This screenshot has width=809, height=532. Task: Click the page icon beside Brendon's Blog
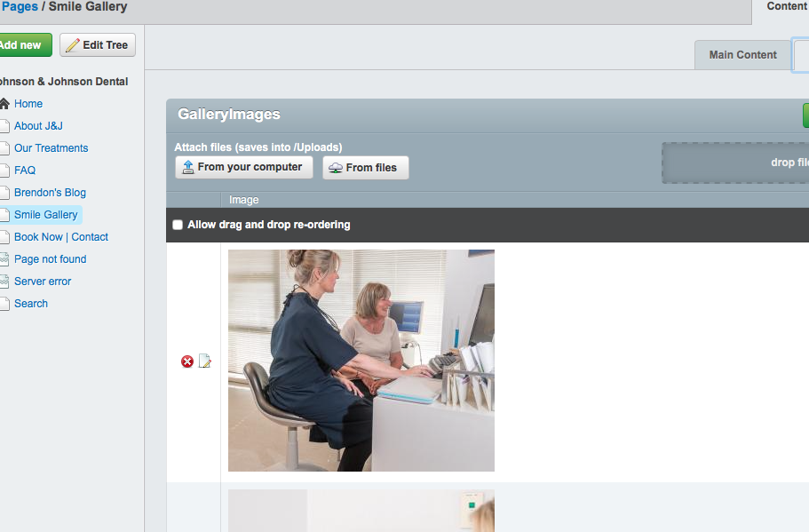(x=4, y=193)
